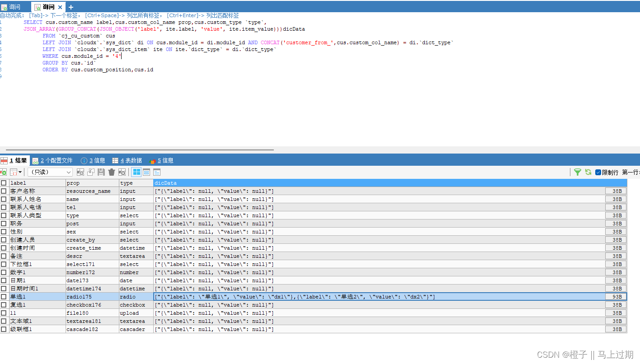This screenshot has width=640, height=364.
Task: Open the (只读) dropdown
Action: (50, 172)
